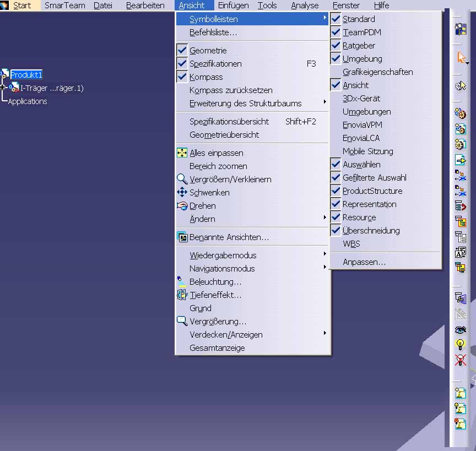Click the lamp document icon with sparkle
476x451 pixels.
point(461,393)
